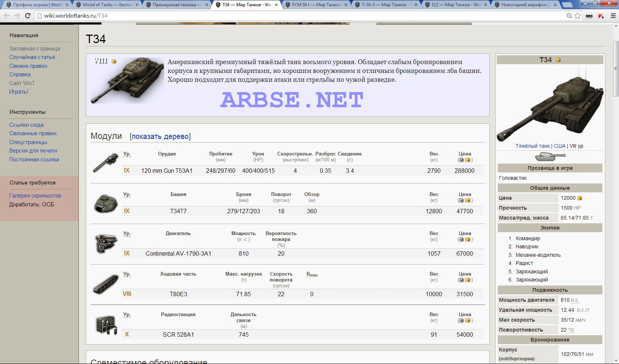Click the heavy tank class silhouette icon
Image resolution: width=619 pixels, height=364 pixels.
click(550, 157)
